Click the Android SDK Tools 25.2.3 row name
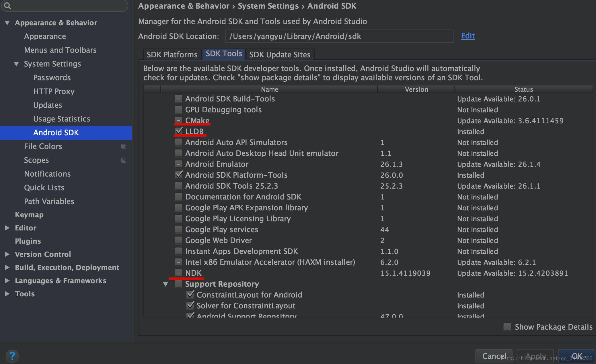This screenshot has width=596, height=364. [x=231, y=186]
